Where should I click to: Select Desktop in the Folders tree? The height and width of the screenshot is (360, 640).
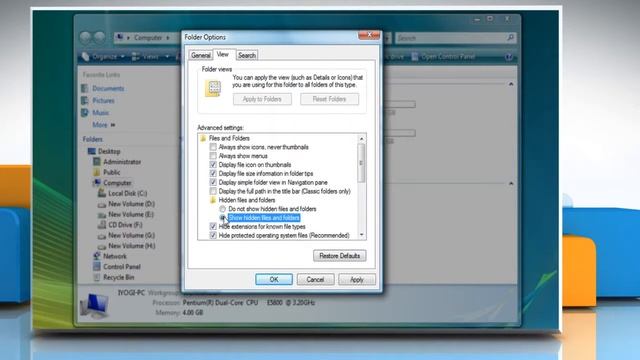(x=109, y=151)
